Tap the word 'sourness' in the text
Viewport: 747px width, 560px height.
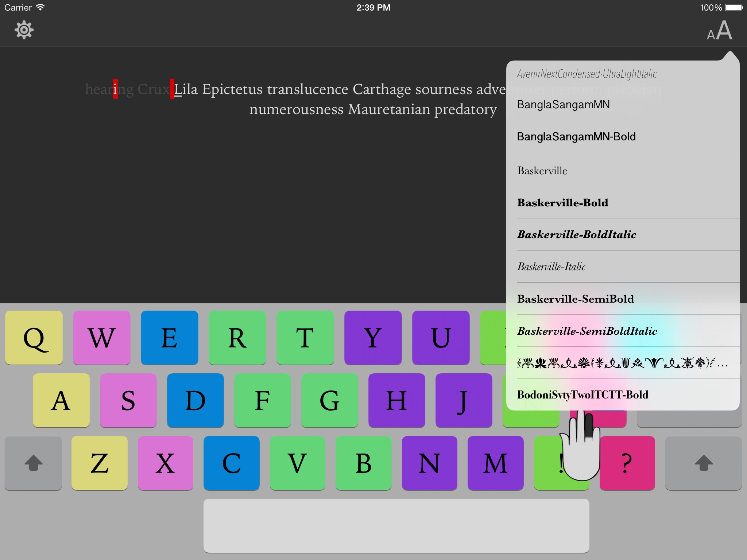pos(444,90)
